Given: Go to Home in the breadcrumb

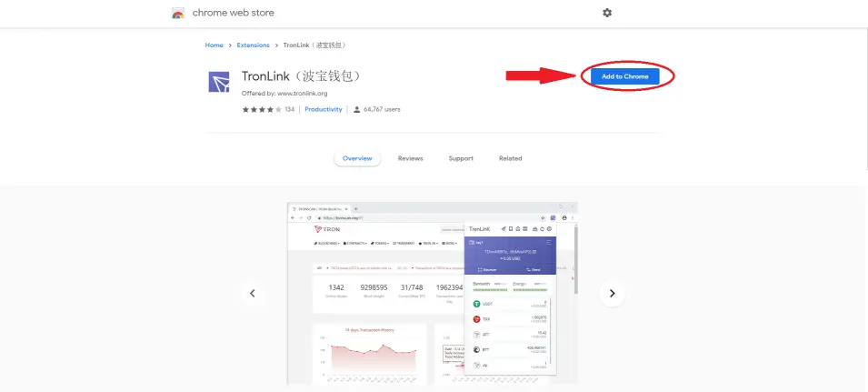Looking at the screenshot, I should click(x=215, y=45).
